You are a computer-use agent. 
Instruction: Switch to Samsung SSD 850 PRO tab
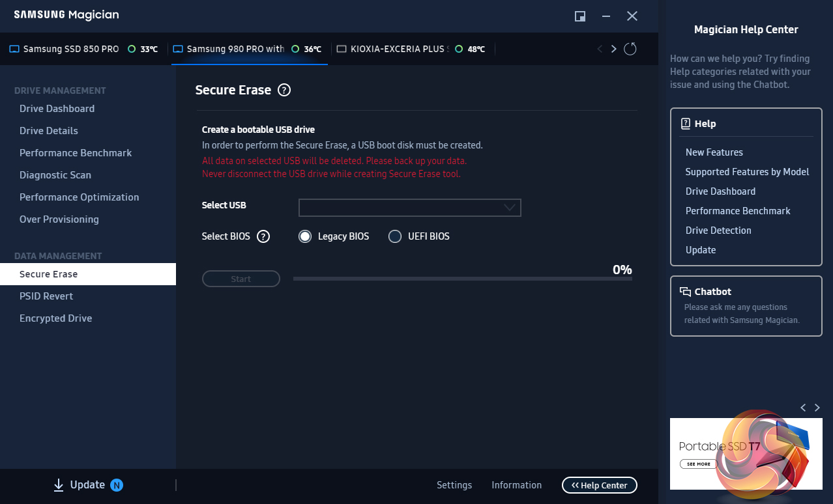point(83,49)
